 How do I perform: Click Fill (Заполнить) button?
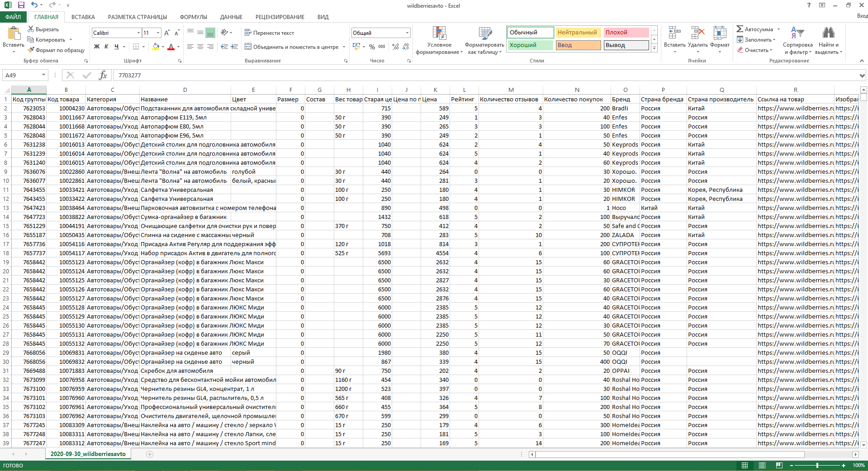(x=756, y=40)
